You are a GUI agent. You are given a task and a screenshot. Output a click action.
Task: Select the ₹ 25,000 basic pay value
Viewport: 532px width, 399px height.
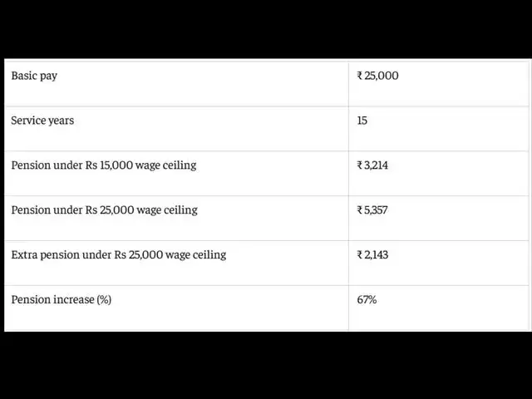[377, 76]
